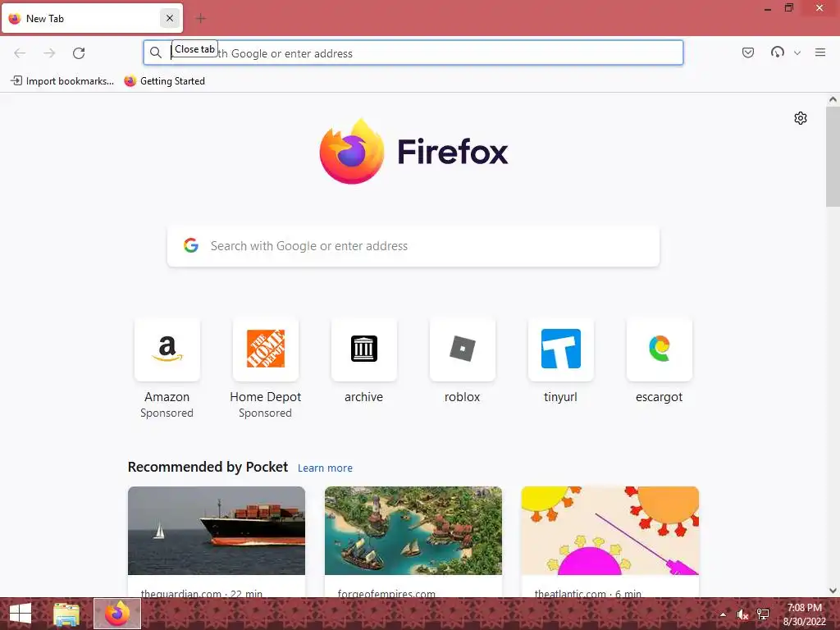Click Learn more about Pocket

point(325,468)
